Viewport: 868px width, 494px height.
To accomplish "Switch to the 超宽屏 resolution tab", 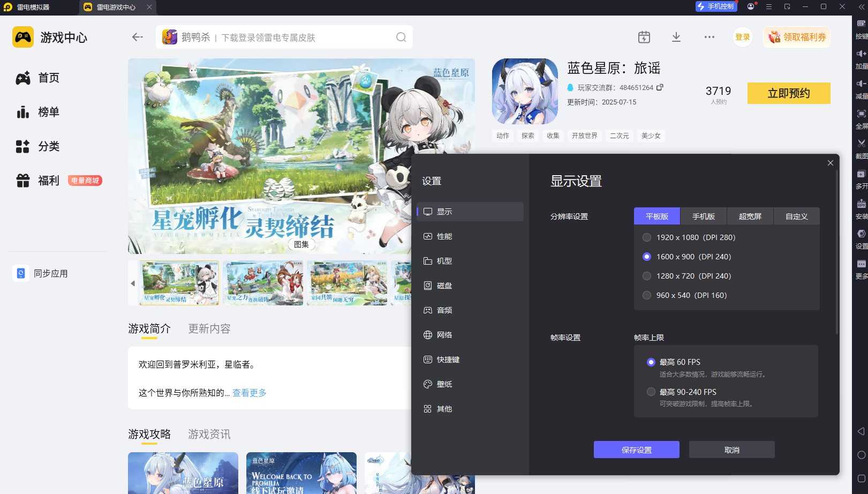I will [x=750, y=216].
